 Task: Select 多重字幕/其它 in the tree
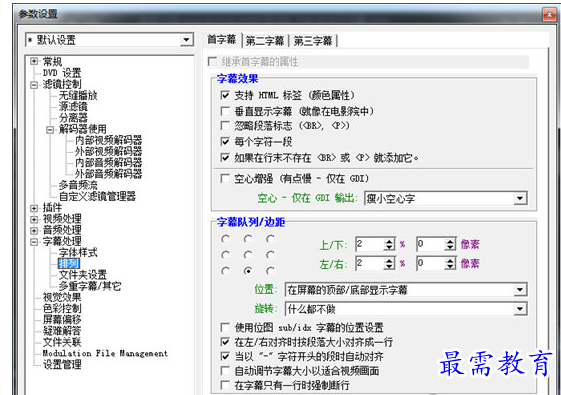pyautogui.click(x=90, y=286)
